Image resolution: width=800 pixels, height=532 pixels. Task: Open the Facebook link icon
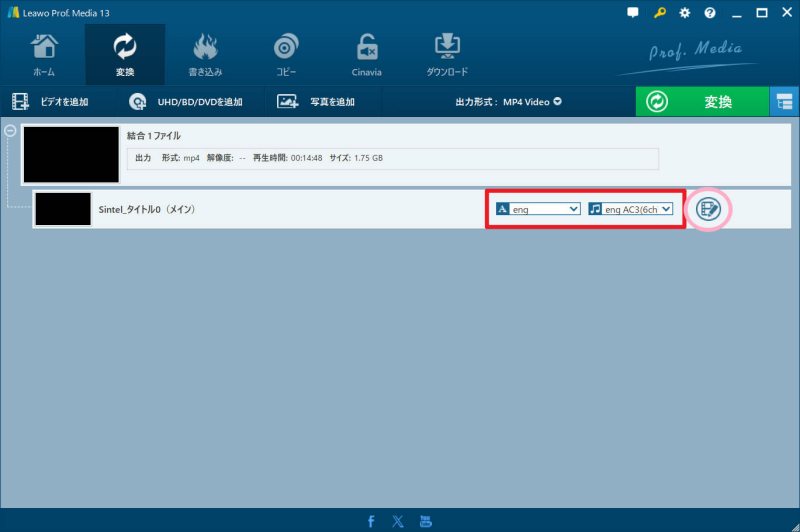click(x=371, y=521)
